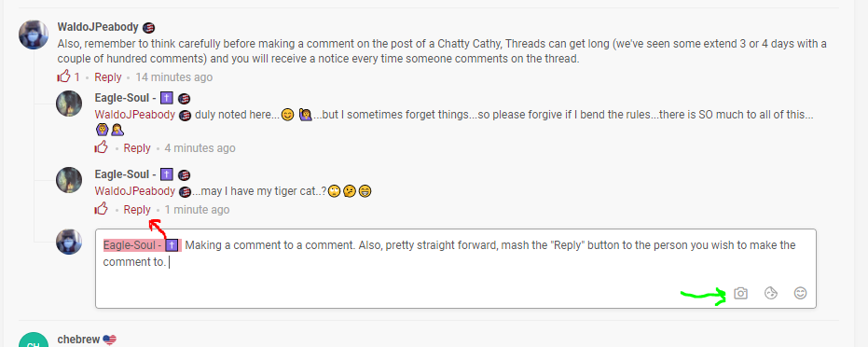868x347 pixels.
Task: Open Eagle-Soul's avatar on first reply
Action: [69, 104]
